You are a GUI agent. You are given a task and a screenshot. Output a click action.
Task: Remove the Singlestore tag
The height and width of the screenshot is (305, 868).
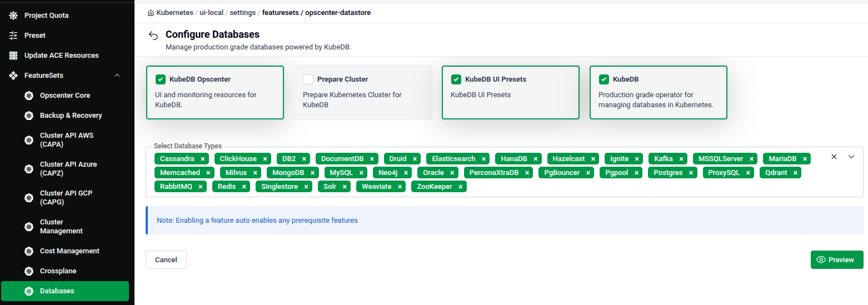click(x=307, y=187)
